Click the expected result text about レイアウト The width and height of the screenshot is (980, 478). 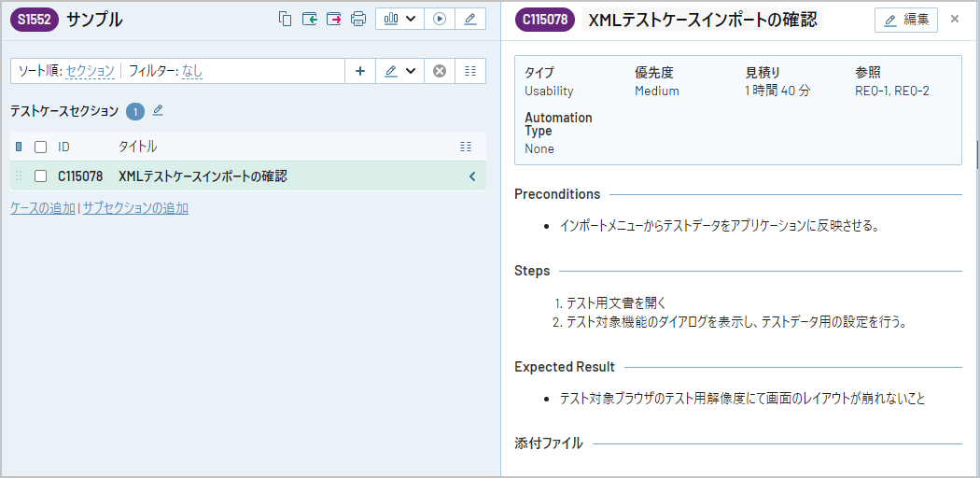pyautogui.click(x=743, y=398)
